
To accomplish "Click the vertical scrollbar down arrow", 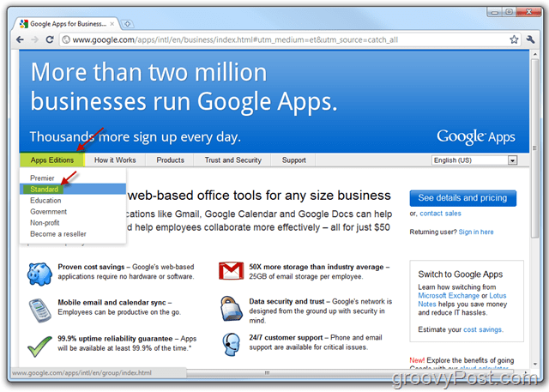I will pos(534,364).
